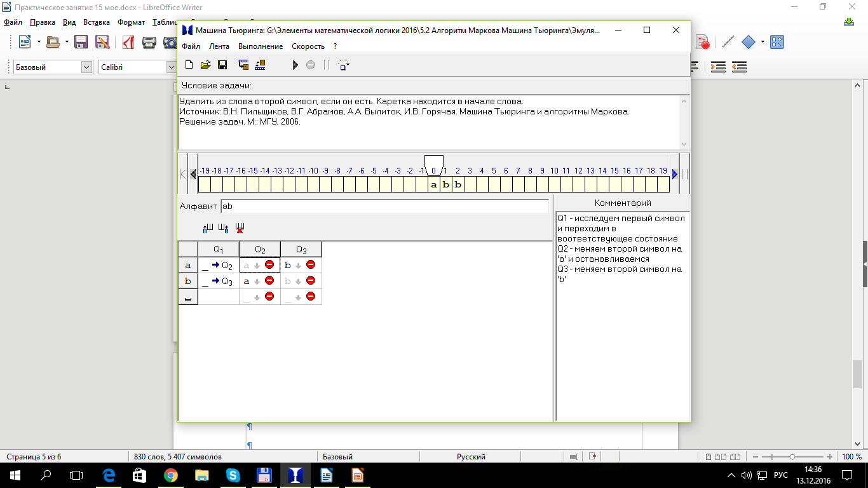
Task: Open the Calibri font name dropdown
Action: (x=171, y=67)
